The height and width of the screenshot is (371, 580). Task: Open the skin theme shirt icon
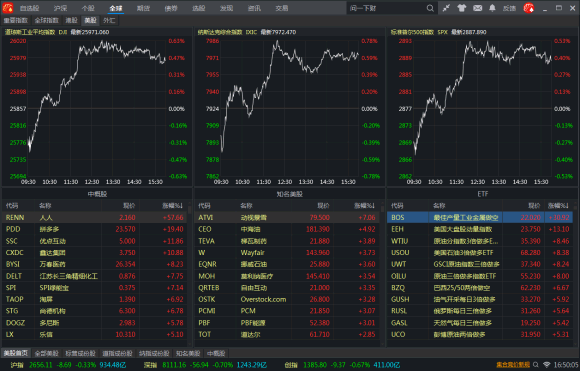462,8
